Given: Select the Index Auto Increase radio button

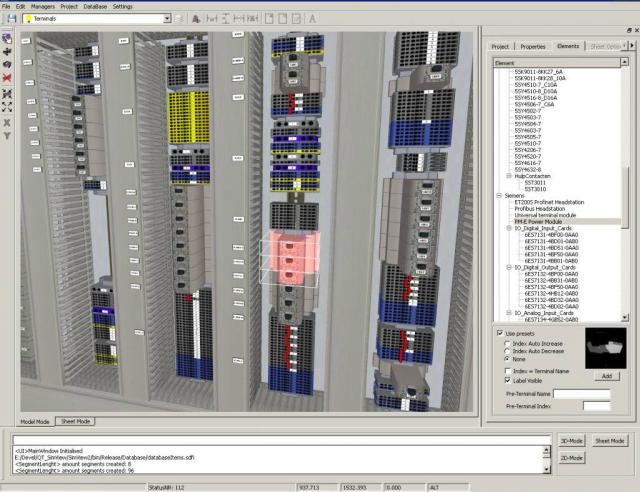Looking at the screenshot, I should tap(505, 342).
